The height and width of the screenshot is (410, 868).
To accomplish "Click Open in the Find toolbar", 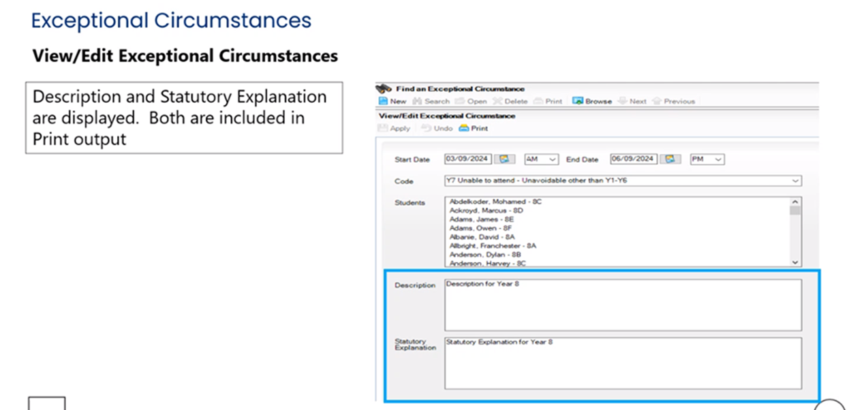I will (471, 101).
